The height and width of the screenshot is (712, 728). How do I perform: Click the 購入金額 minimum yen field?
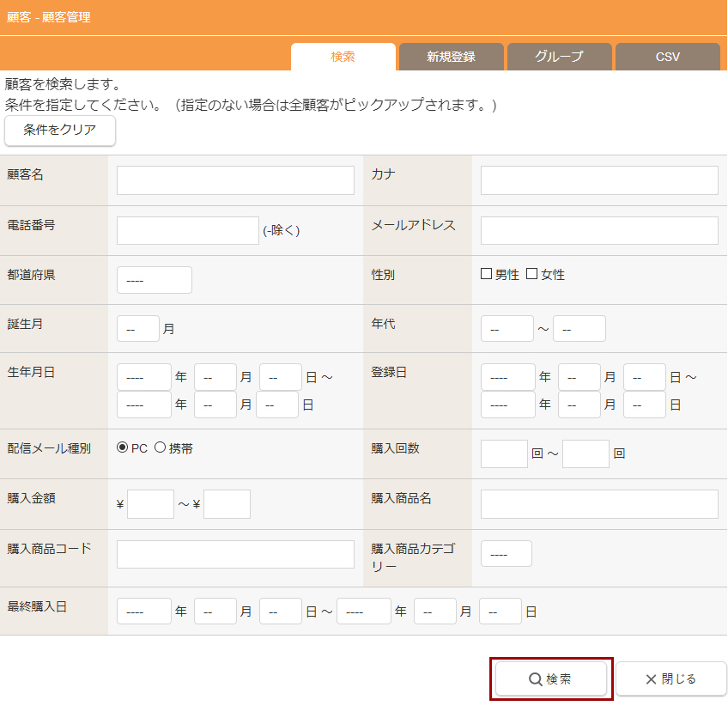pos(150,504)
